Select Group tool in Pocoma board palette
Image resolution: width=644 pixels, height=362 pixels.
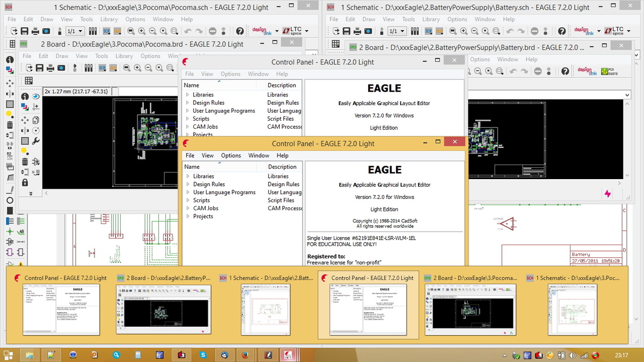click(x=25, y=141)
